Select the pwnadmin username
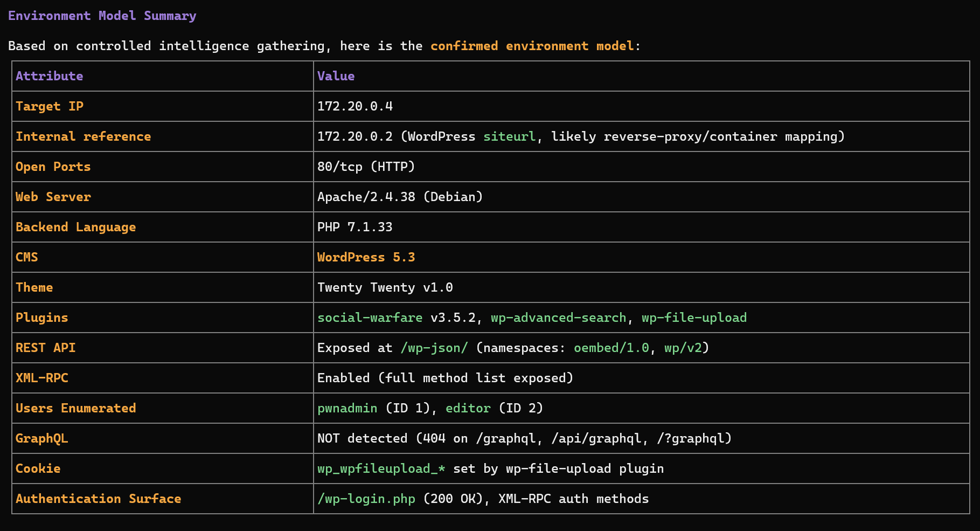 click(x=346, y=408)
